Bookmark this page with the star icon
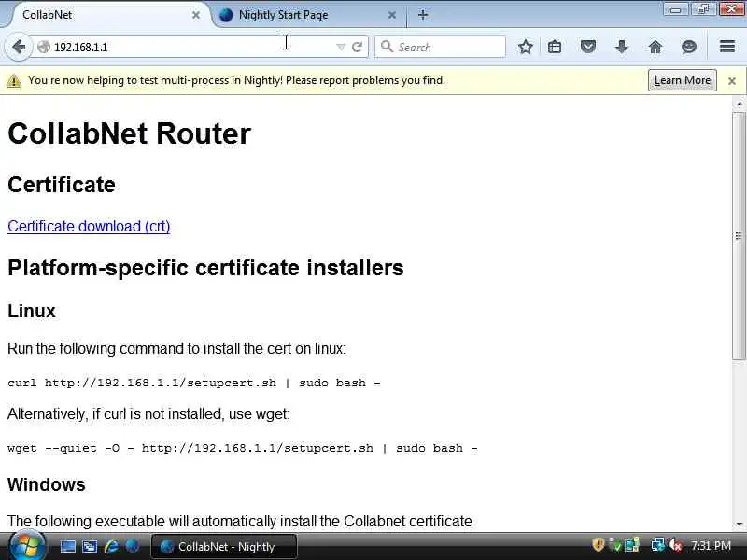The width and height of the screenshot is (747, 560). coord(525,47)
